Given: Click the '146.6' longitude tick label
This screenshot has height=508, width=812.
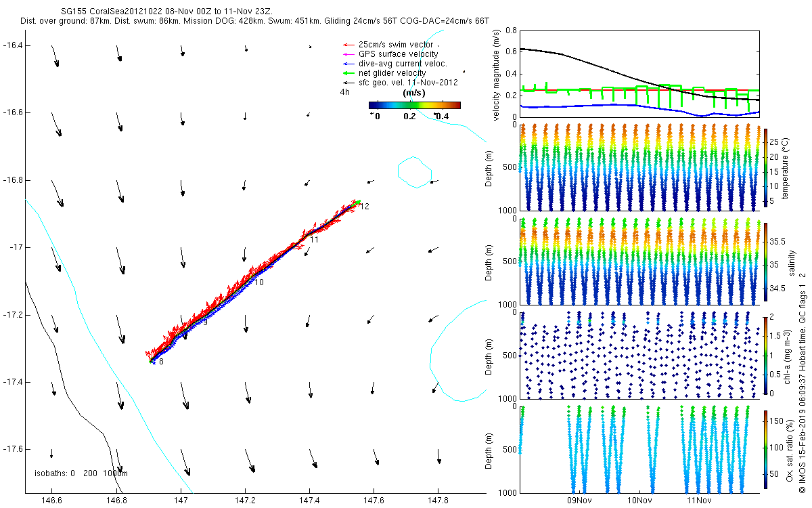Looking at the screenshot, I should pyautogui.click(x=51, y=501).
